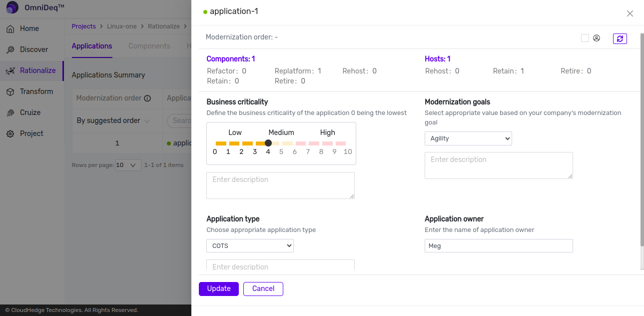Set business criticality to 7
Screen dimensions: 644x316
[x=308, y=151]
